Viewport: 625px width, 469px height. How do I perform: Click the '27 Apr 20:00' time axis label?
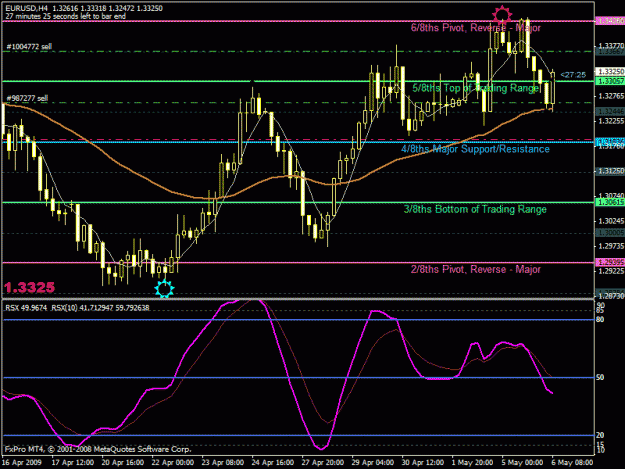322,463
